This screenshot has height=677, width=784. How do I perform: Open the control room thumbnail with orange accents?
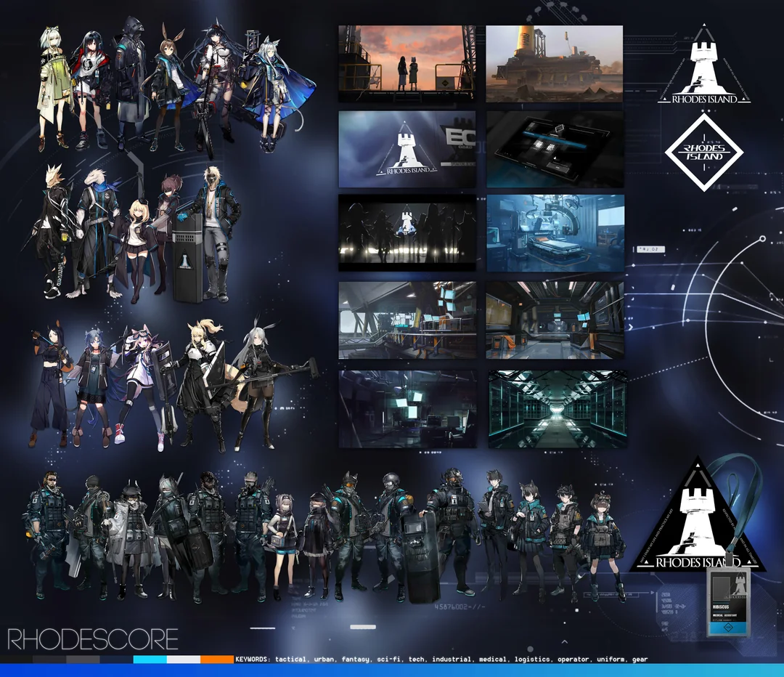click(555, 320)
